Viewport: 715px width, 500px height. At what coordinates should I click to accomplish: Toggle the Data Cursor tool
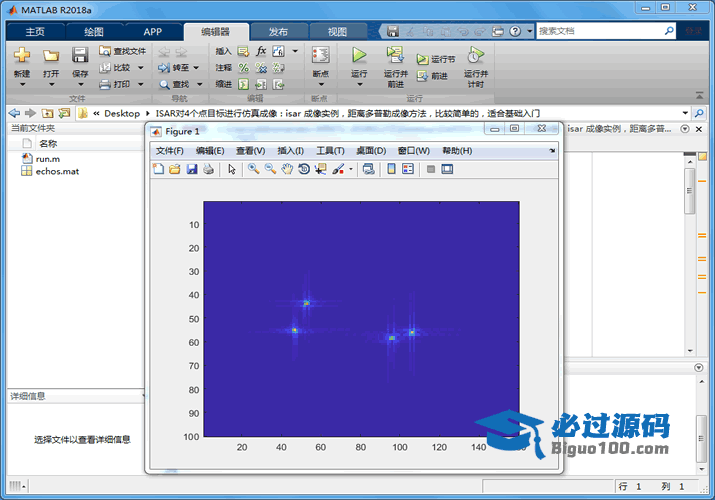[321, 169]
